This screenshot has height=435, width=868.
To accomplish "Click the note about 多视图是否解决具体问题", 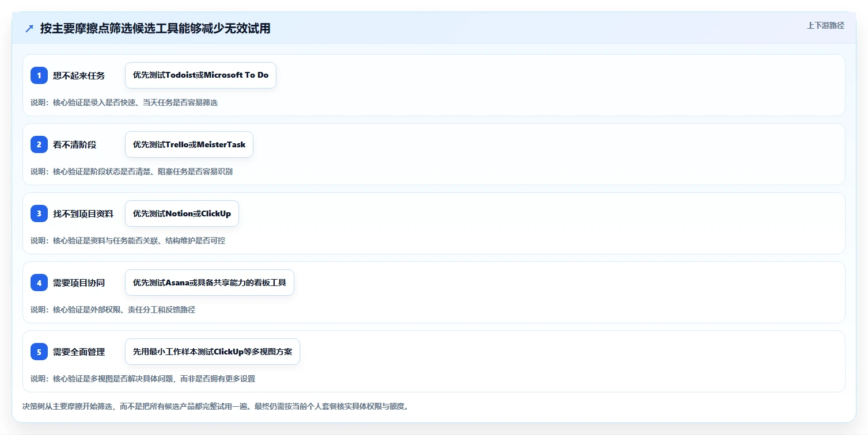I will pos(143,379).
